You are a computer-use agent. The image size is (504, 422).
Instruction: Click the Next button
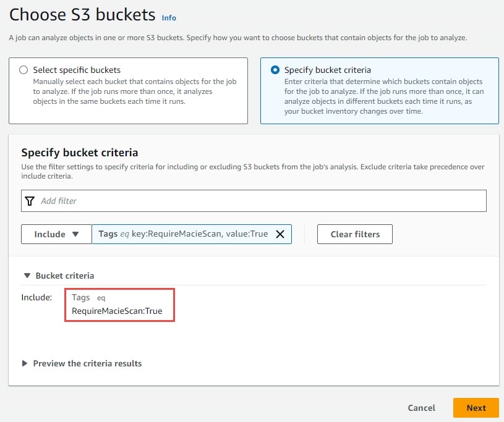tap(476, 408)
